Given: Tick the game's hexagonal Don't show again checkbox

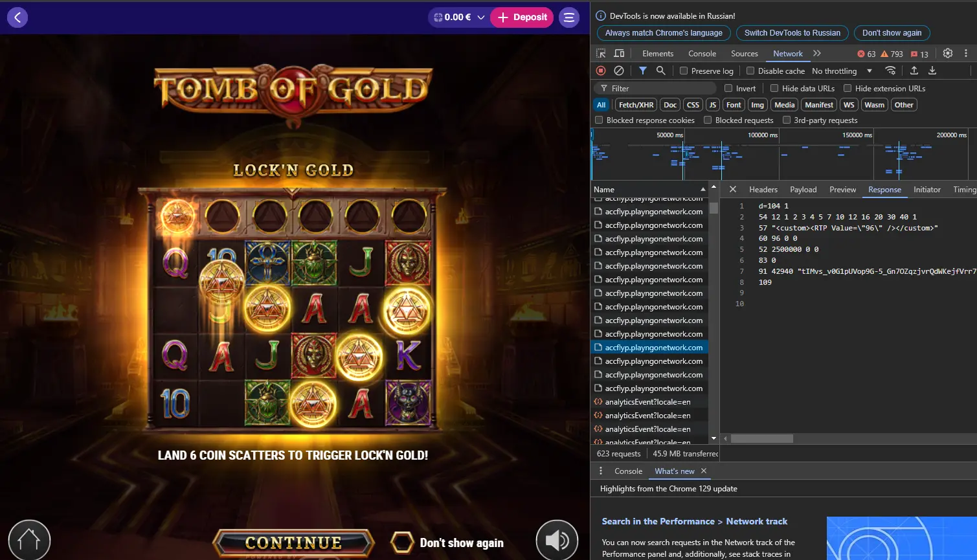Looking at the screenshot, I should tap(402, 543).
